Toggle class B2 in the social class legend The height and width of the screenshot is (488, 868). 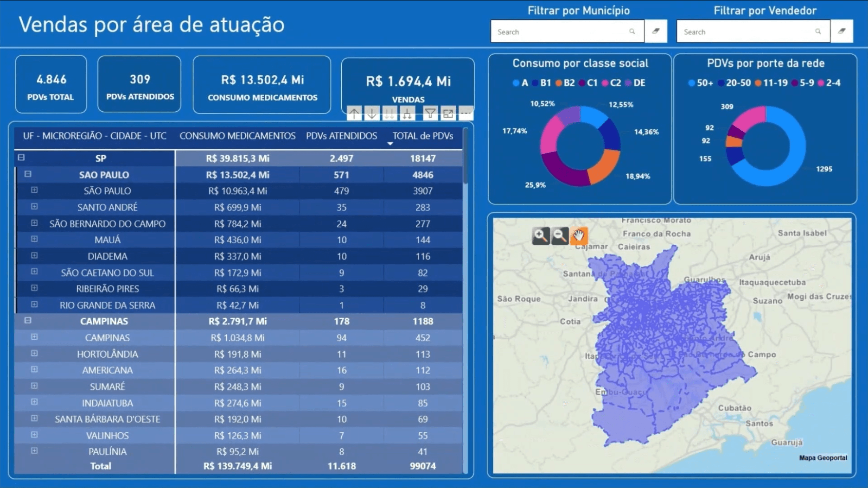point(566,83)
